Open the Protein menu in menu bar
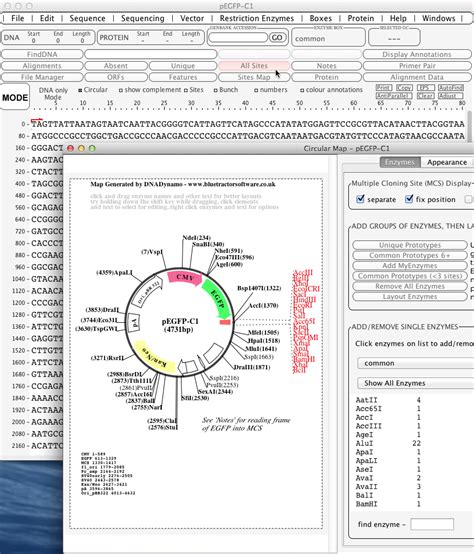Screen dimensions: 474x554 361,18
